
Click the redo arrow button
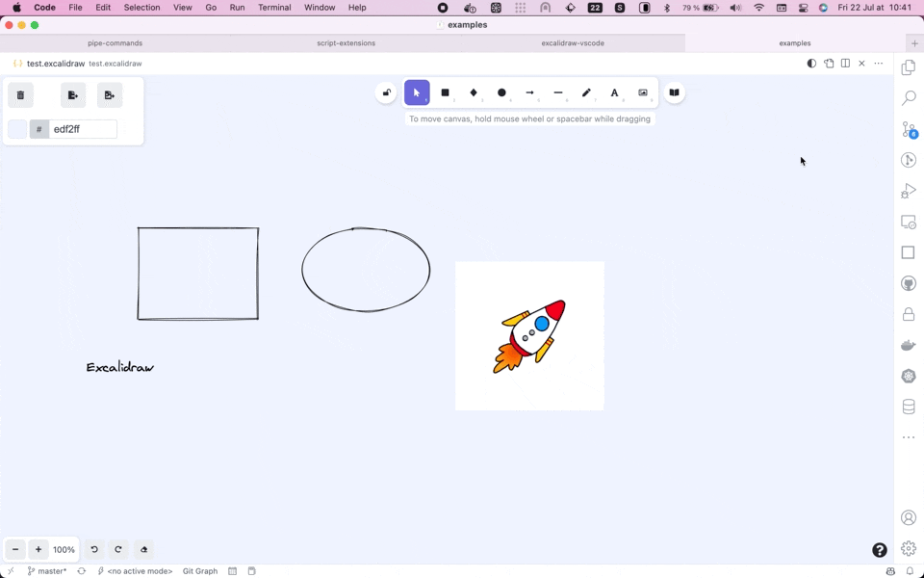(x=117, y=550)
